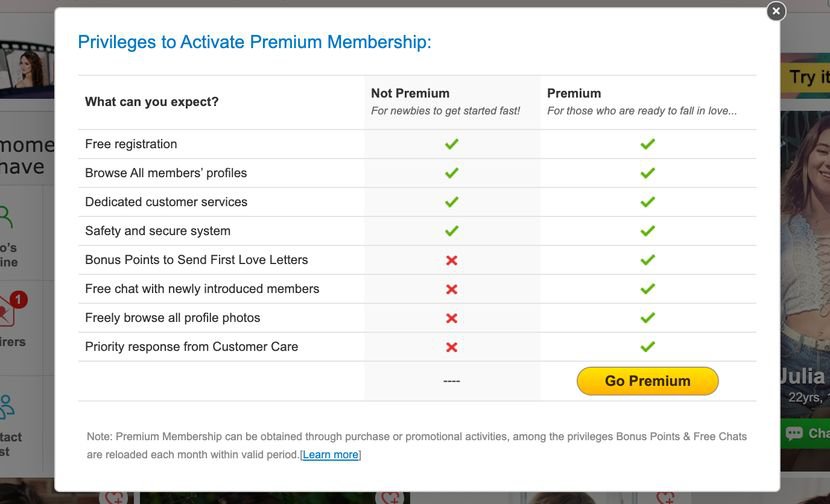This screenshot has width=830, height=504.
Task: Click the Not Premium column header
Action: point(410,93)
